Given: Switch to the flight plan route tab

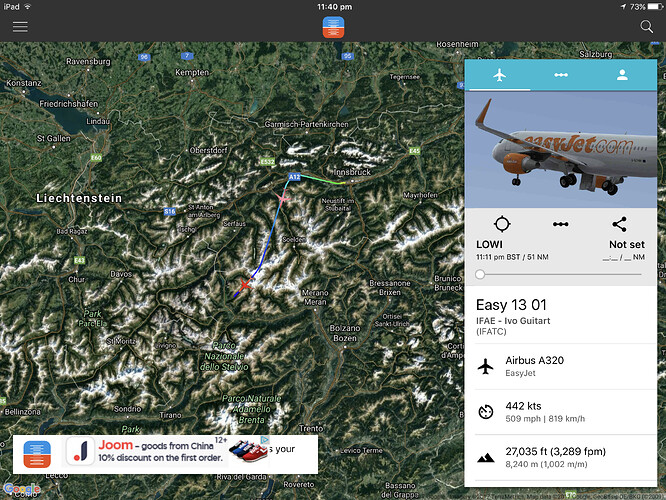Looking at the screenshot, I should 561,75.
